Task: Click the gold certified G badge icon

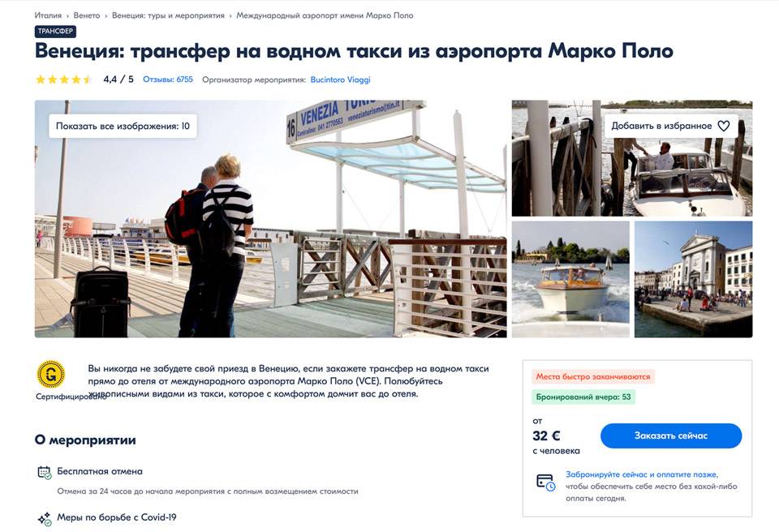Action: coord(50,374)
